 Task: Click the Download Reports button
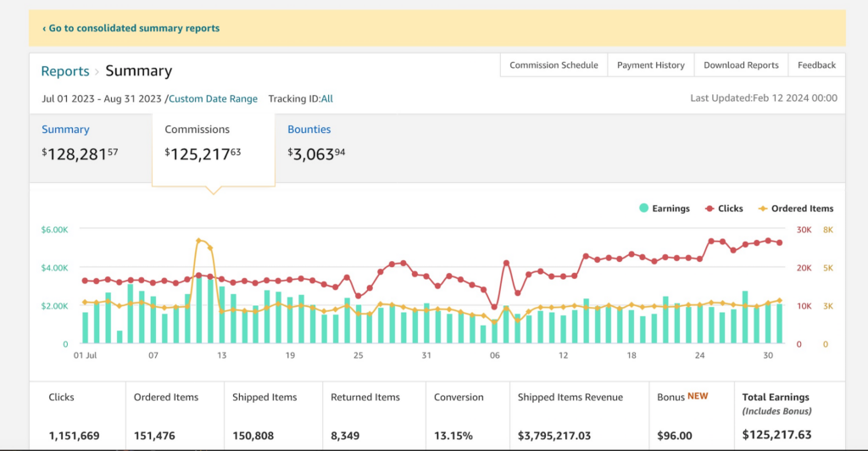[x=741, y=65]
